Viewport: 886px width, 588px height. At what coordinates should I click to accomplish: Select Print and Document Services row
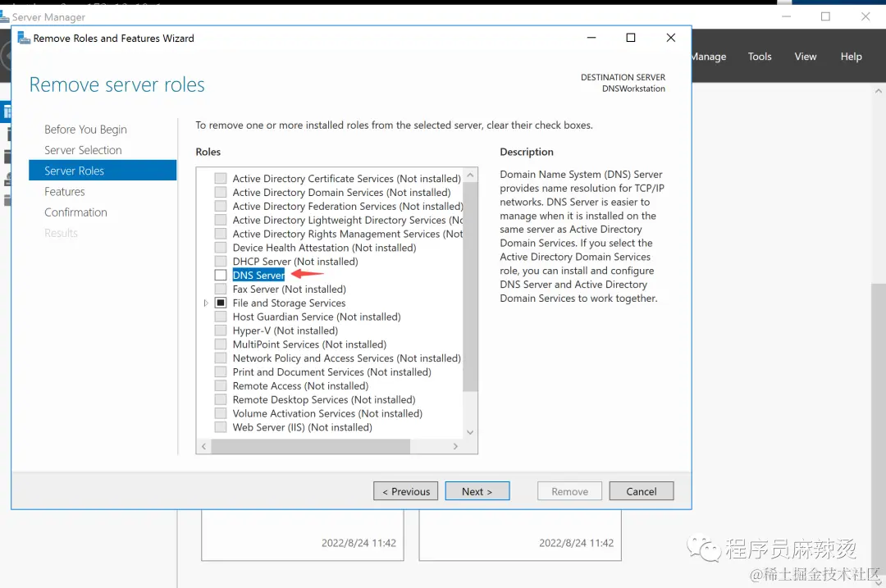331,372
